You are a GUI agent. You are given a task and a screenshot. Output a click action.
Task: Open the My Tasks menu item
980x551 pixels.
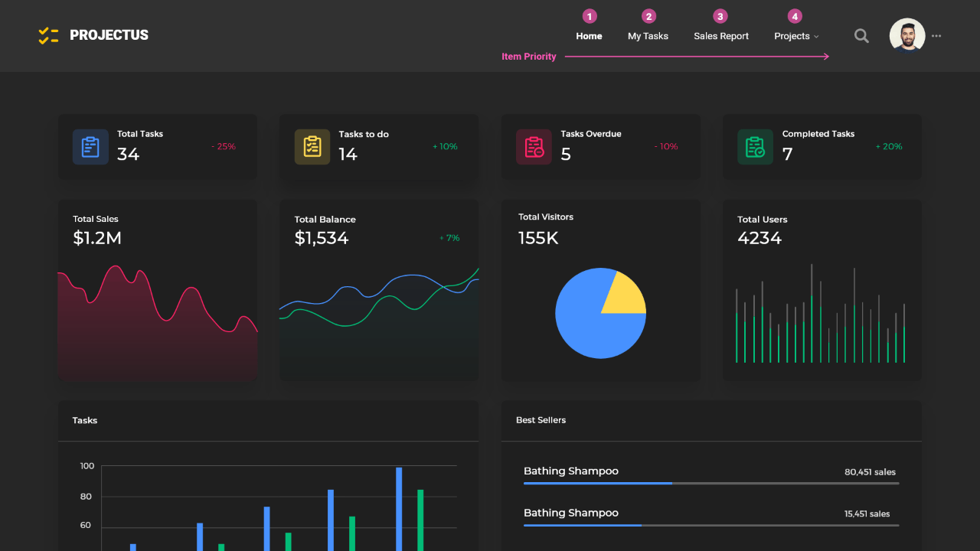click(648, 36)
